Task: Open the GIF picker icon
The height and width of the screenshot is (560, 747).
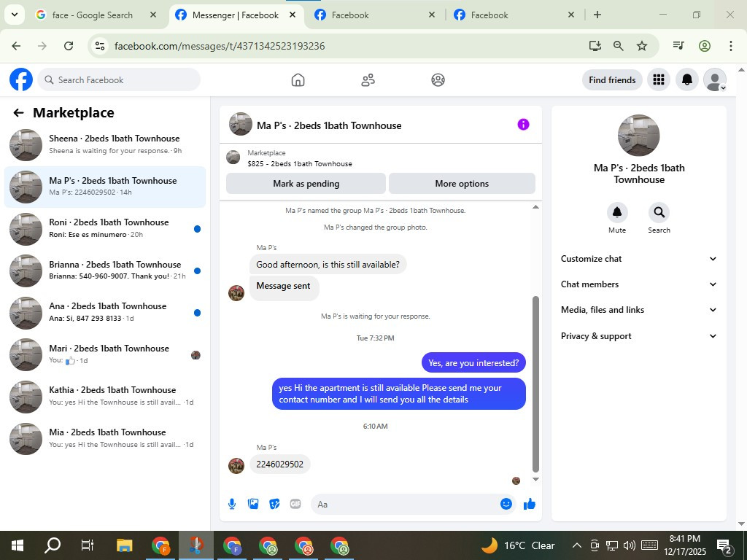Action: click(x=295, y=504)
